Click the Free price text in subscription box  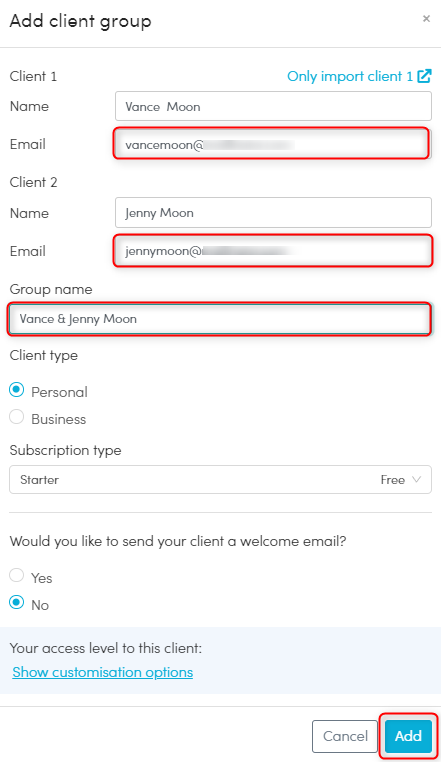[392, 480]
